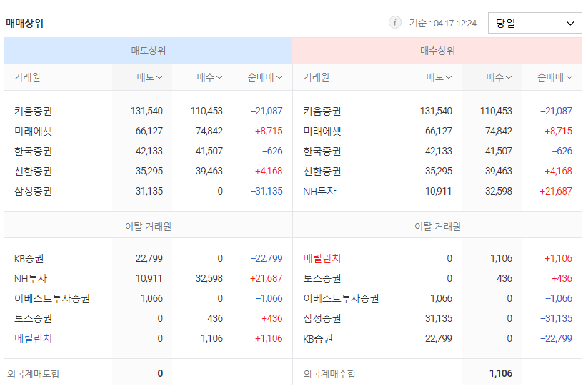
Task: Click KB증권 in the 매수상위 이탈 list
Action: pyautogui.click(x=318, y=339)
